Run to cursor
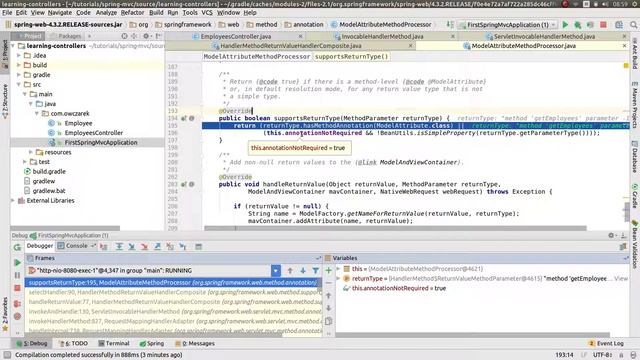Screen dimensions: 640x360 click(183, 247)
